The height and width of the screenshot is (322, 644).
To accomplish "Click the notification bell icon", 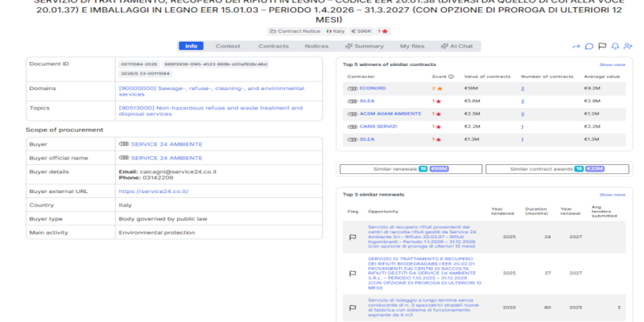I will pos(615,47).
